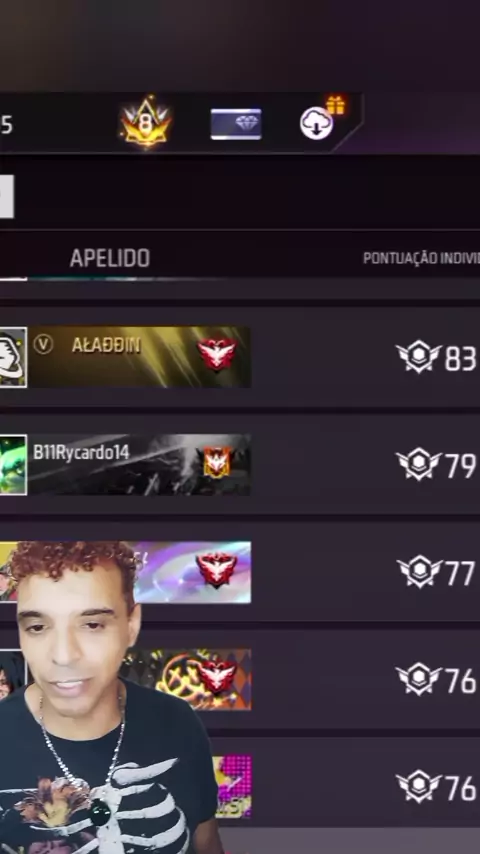Tap the white button at the left edge

point(7,197)
